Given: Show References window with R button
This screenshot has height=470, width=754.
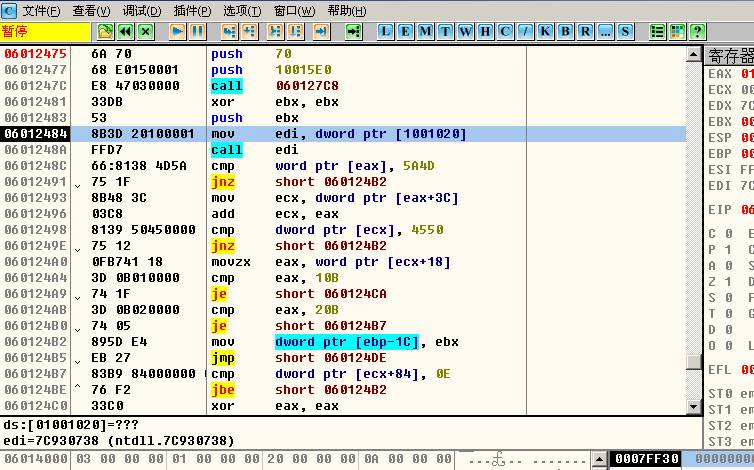Looking at the screenshot, I should point(585,32).
